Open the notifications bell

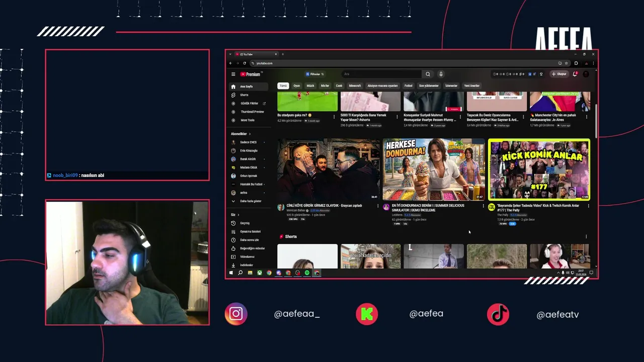pos(575,74)
